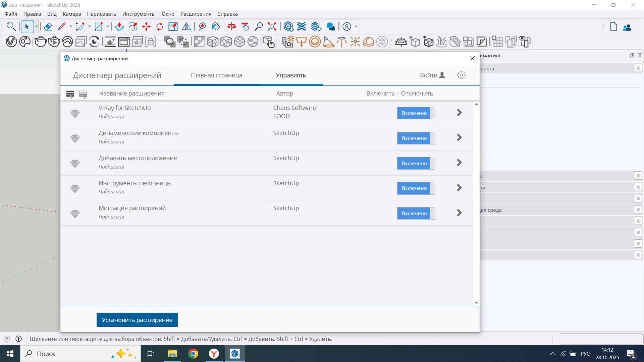Select the Eraser tool in the toolbar

point(48,26)
